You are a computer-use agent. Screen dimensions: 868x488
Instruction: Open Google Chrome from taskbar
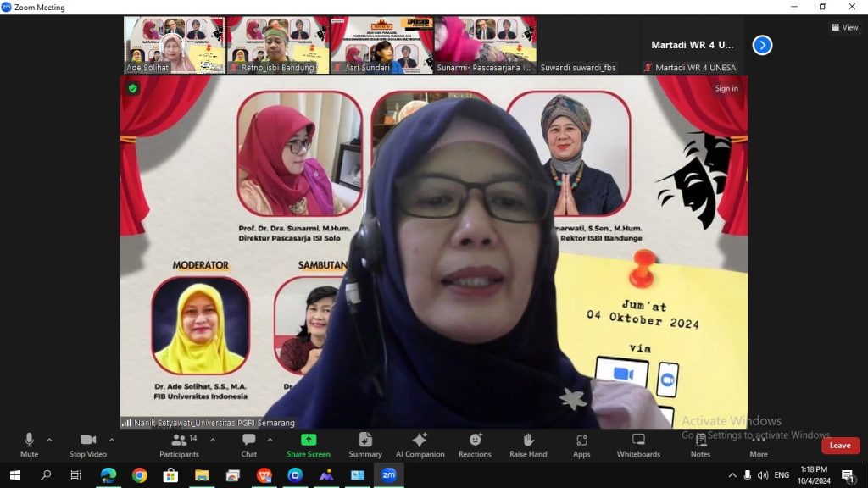[x=140, y=475]
